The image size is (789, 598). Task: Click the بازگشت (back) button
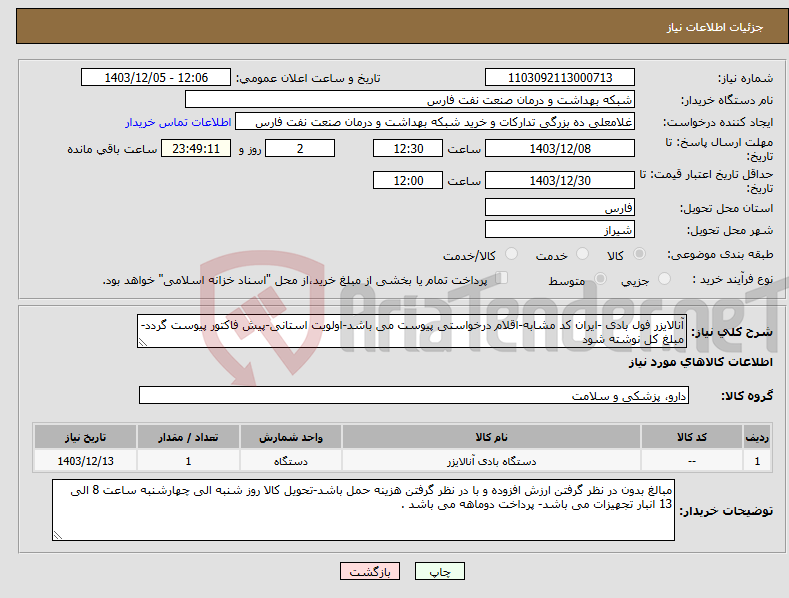point(370,571)
